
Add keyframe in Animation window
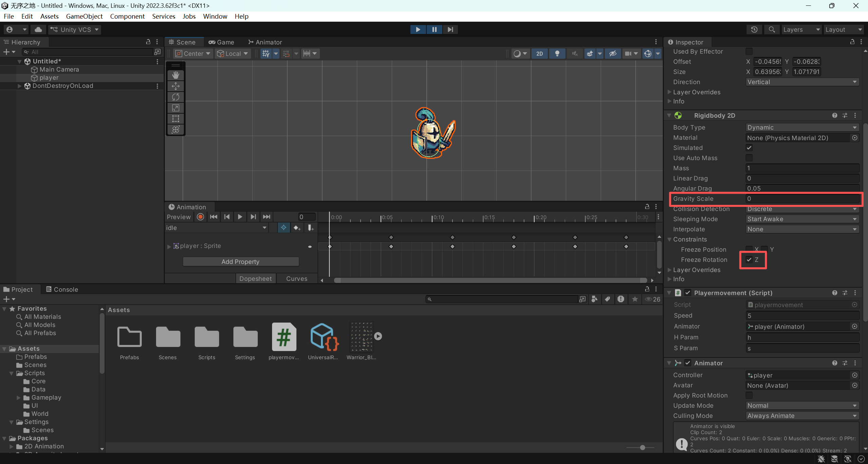tap(297, 228)
